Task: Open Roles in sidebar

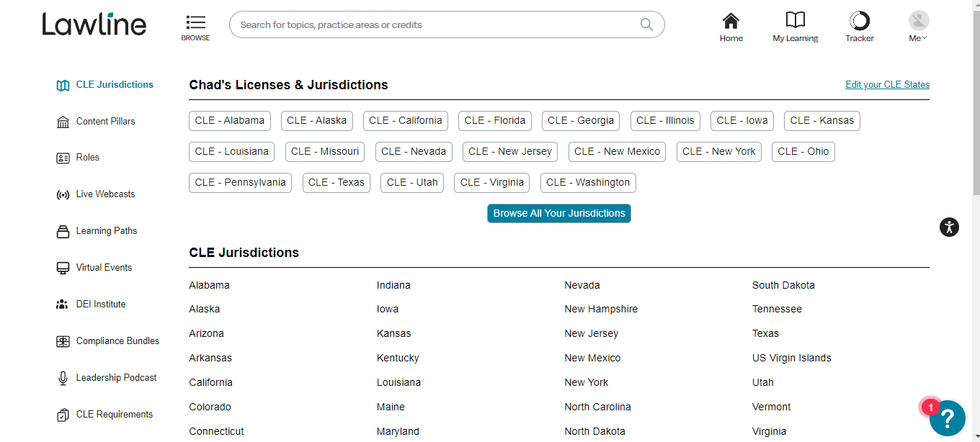Action: pos(88,157)
